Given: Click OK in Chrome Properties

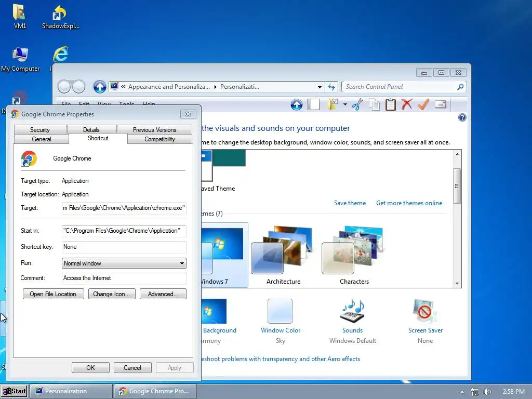Looking at the screenshot, I should point(90,367).
